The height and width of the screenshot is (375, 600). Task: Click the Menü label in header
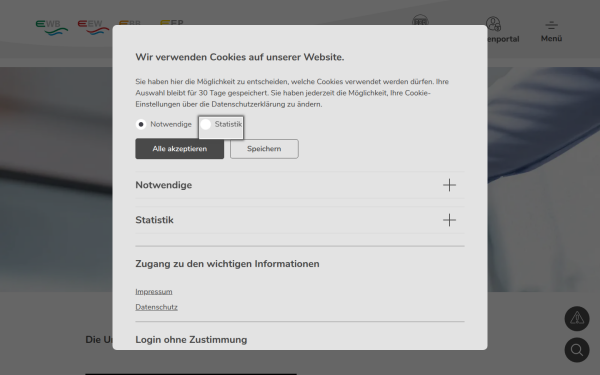[551, 39]
